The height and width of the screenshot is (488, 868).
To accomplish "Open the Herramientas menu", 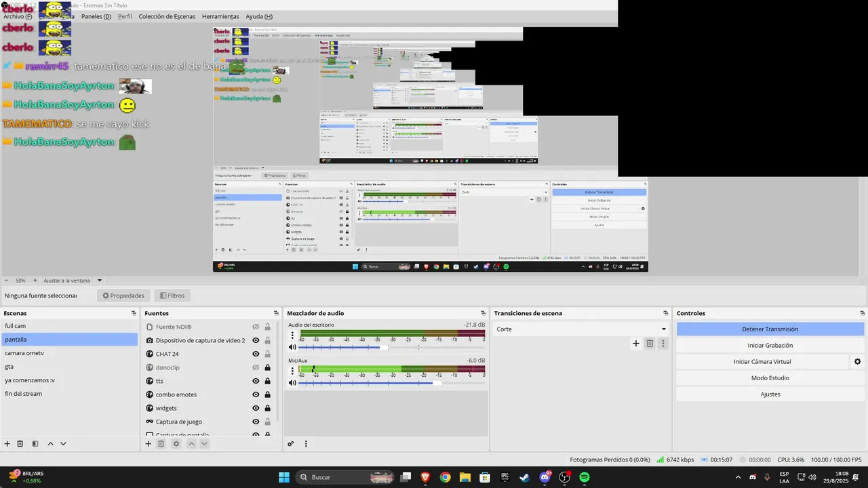I will [220, 16].
